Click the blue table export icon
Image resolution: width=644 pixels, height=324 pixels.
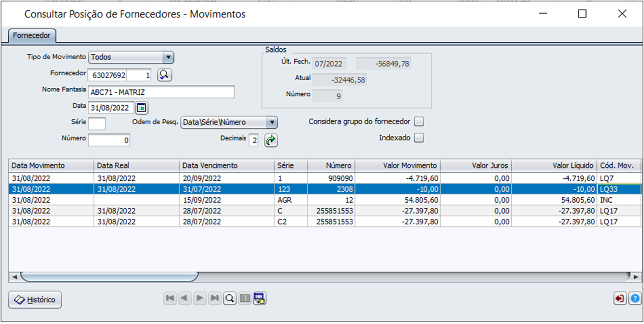point(259,299)
